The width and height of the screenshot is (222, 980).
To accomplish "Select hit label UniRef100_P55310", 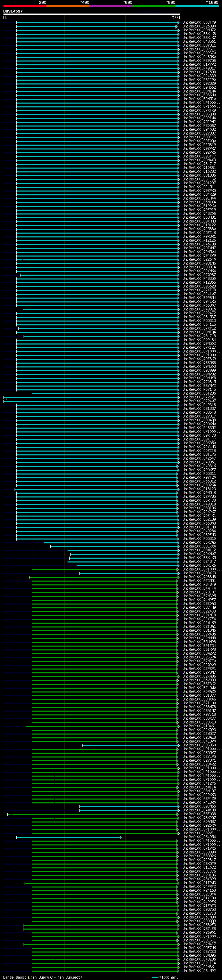I will click(199, 539).
